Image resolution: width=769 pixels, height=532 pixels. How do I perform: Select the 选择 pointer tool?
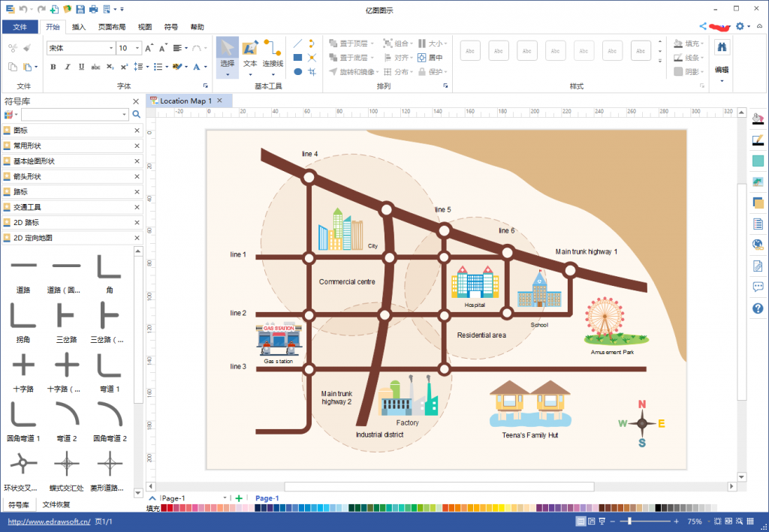[x=227, y=57]
